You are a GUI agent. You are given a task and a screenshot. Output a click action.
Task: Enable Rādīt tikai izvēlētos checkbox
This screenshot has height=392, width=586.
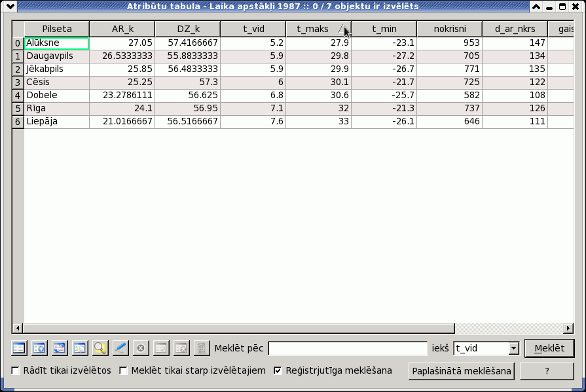pos(15,370)
